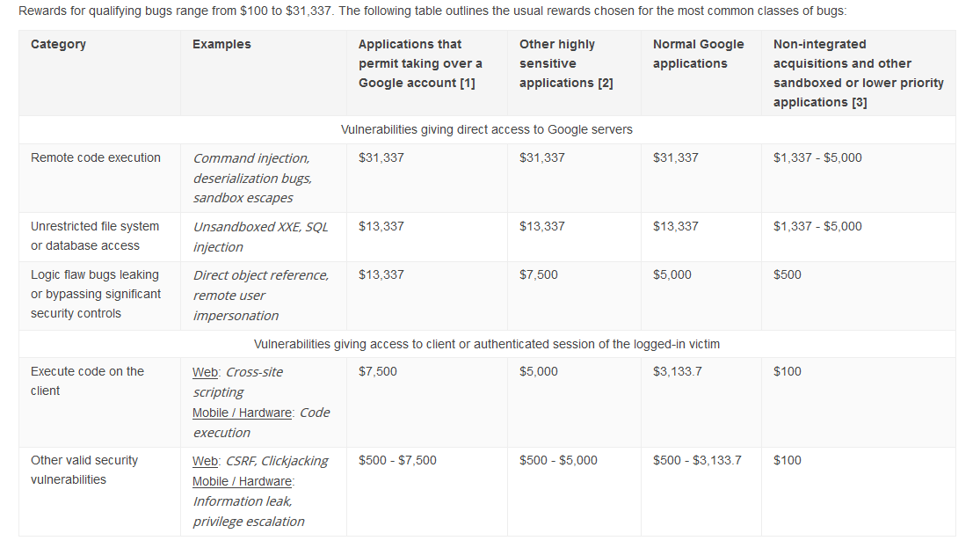Click the "Normal Google applications" header
Screen dimensions: 980x548
tap(698, 54)
